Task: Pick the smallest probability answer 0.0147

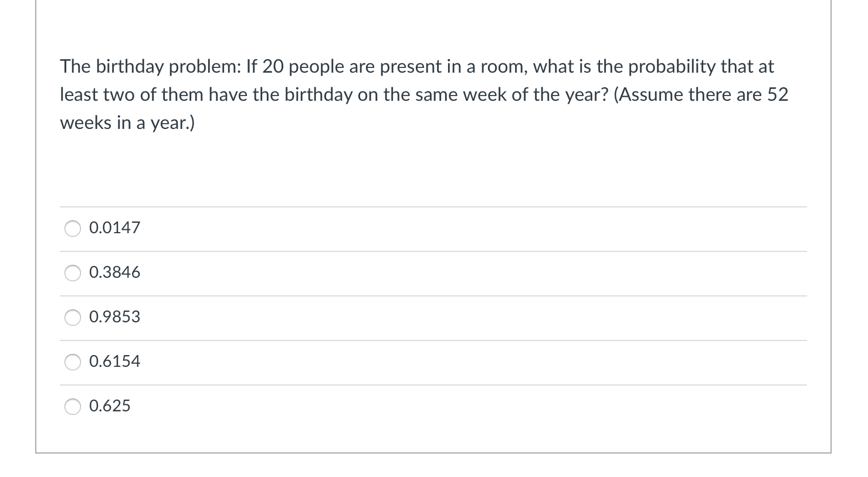Action: pos(72,228)
